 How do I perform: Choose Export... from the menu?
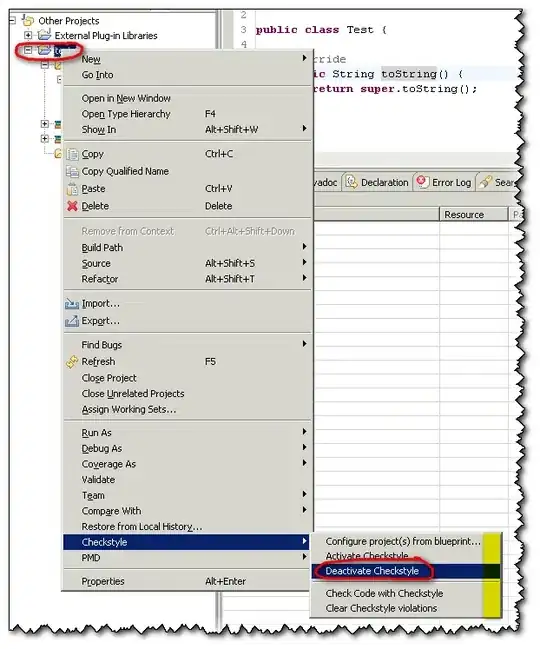tap(187, 321)
